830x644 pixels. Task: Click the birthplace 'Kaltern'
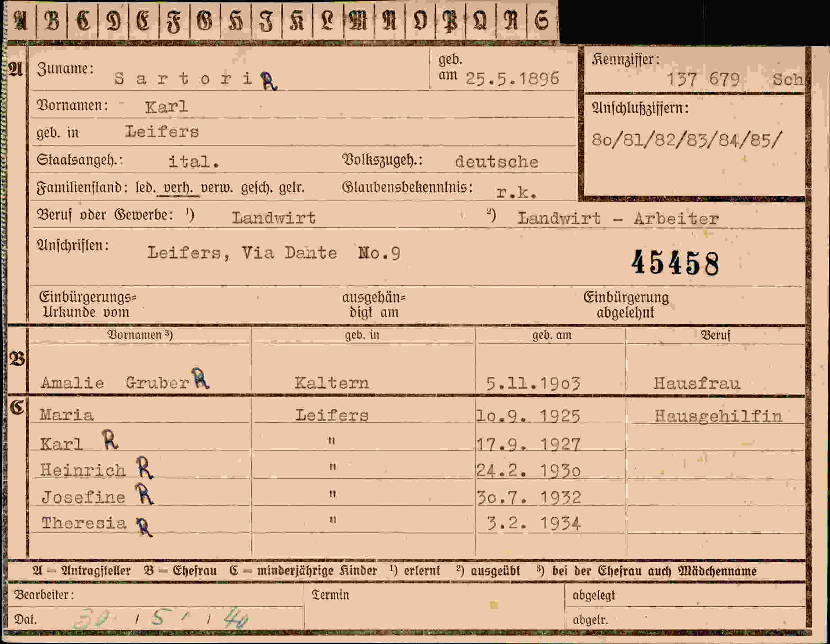[x=331, y=383]
